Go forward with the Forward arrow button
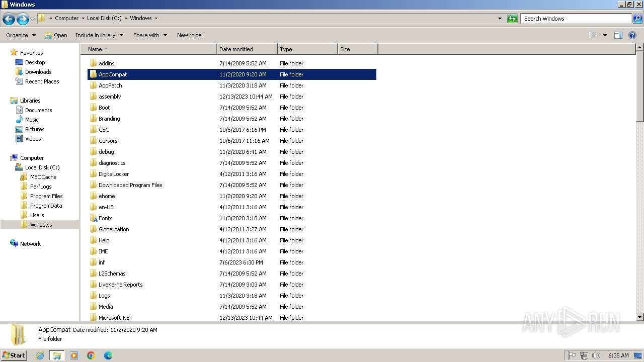This screenshot has height=362, width=644. pyautogui.click(x=23, y=19)
